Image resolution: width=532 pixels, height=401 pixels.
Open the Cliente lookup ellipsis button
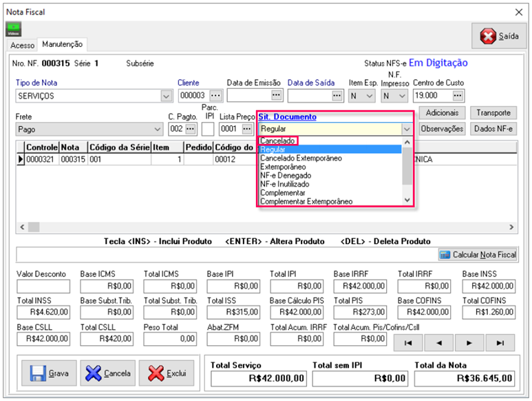pos(216,96)
